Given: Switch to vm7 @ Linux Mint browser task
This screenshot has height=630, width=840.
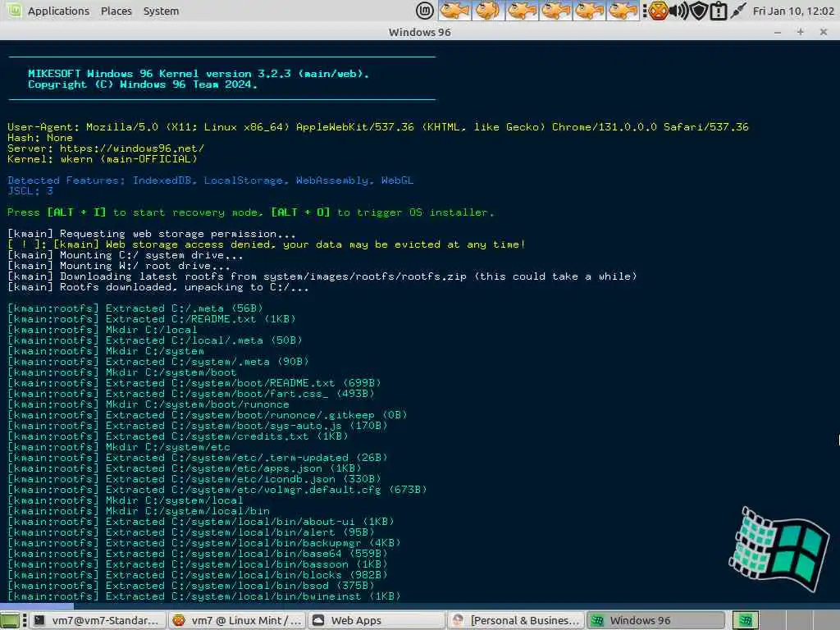Looking at the screenshot, I should 237,620.
